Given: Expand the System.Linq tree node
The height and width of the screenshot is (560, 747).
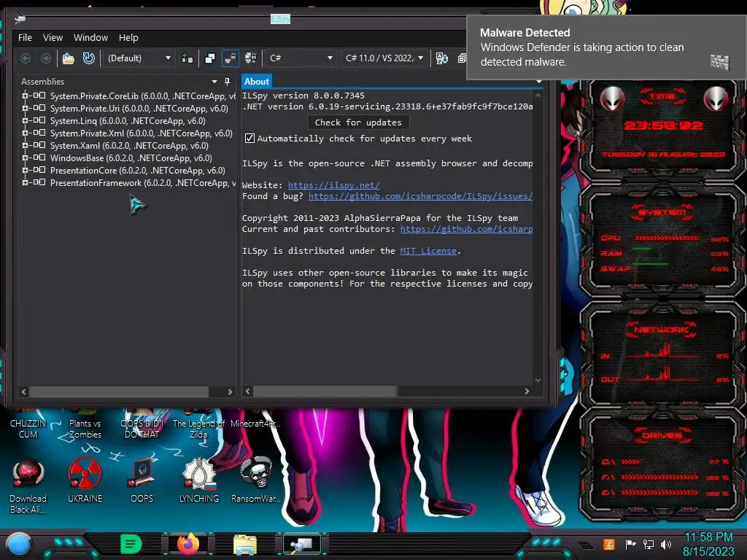Looking at the screenshot, I should coord(25,120).
